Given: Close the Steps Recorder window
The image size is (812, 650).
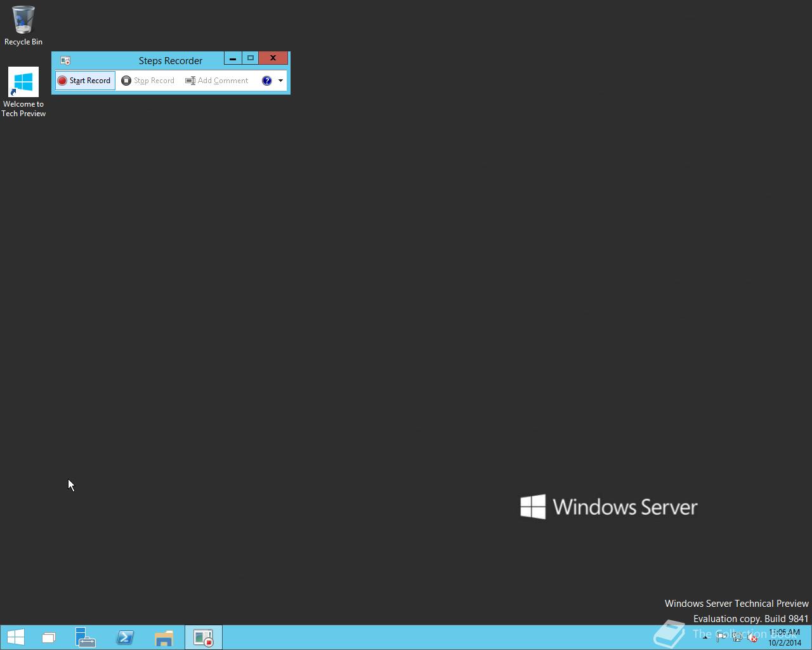Looking at the screenshot, I should pyautogui.click(x=273, y=58).
